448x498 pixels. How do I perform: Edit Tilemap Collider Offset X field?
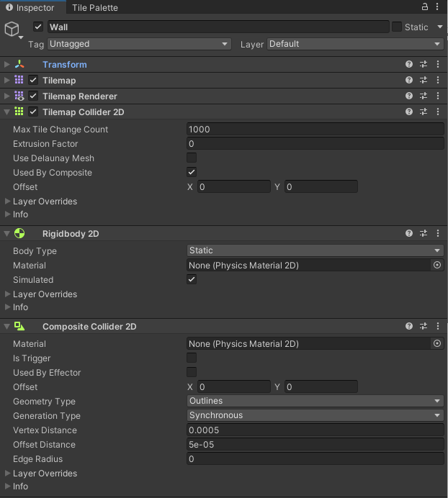[x=234, y=187]
